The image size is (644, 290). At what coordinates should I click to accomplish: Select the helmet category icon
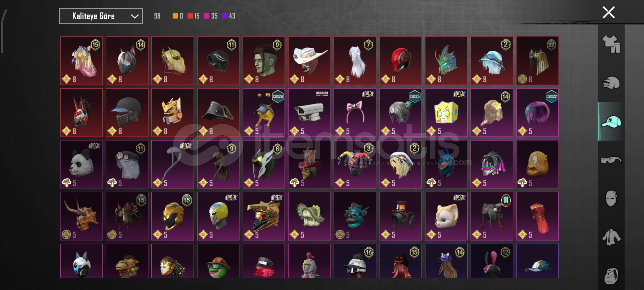(x=611, y=83)
